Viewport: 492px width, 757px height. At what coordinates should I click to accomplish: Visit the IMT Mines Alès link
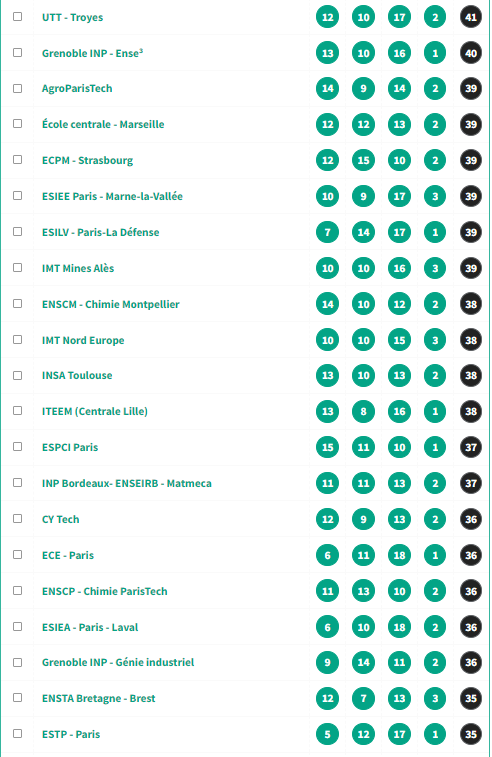click(x=78, y=268)
